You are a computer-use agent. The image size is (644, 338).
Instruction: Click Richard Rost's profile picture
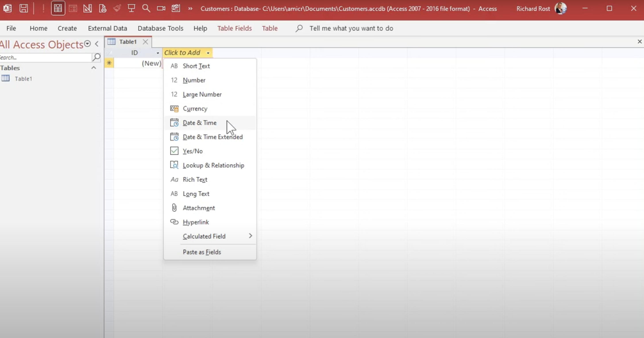pos(561,8)
